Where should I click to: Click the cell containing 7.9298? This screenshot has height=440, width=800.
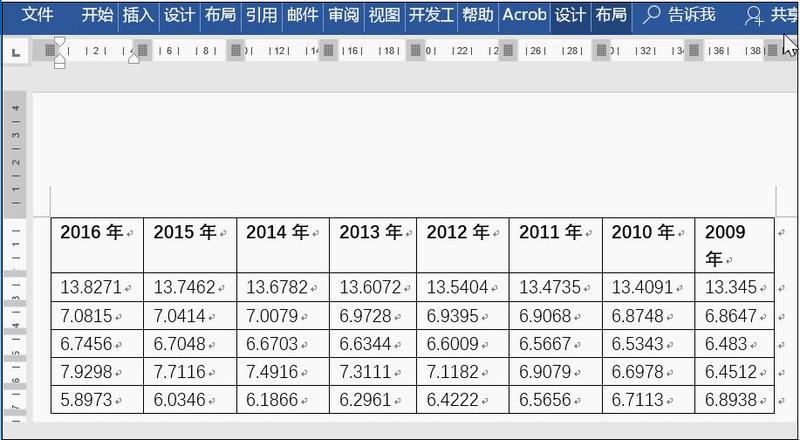click(x=97, y=372)
